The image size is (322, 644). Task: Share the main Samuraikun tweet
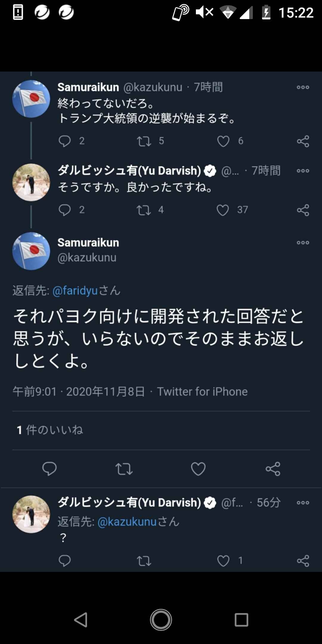point(273,469)
